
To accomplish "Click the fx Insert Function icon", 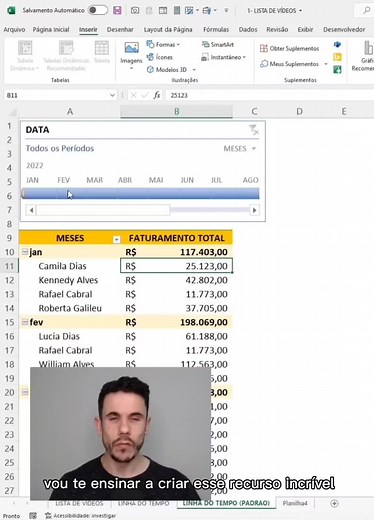I will 157,95.
